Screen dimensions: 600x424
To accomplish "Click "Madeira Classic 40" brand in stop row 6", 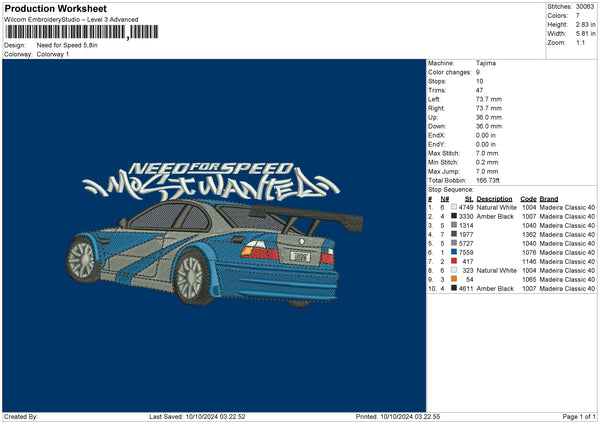I will pos(567,253).
